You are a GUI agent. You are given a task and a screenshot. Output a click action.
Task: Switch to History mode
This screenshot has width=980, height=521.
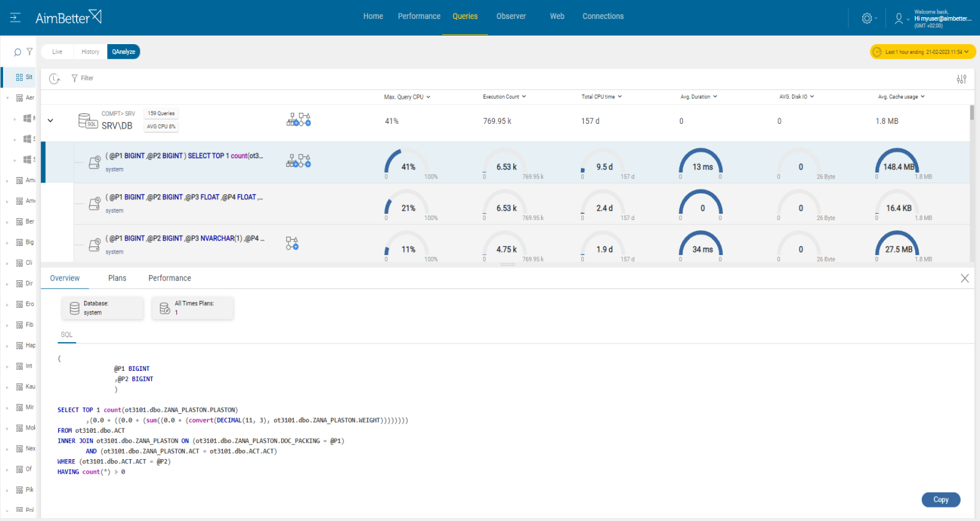pos(90,52)
